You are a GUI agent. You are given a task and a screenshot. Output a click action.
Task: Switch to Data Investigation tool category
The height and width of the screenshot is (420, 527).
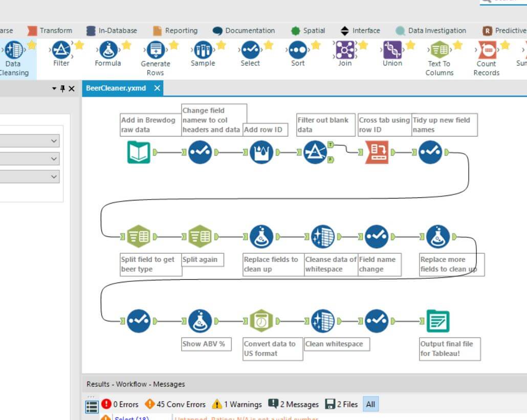[x=431, y=31]
